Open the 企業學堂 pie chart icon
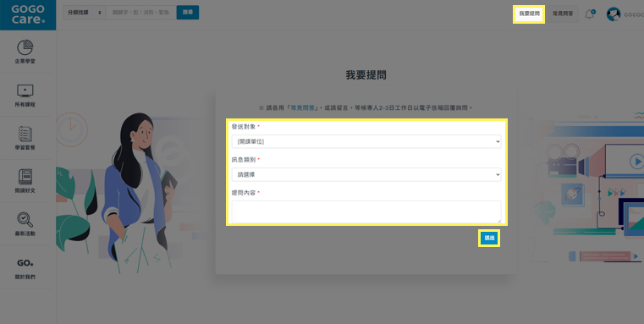This screenshot has height=324, width=644. (25, 47)
